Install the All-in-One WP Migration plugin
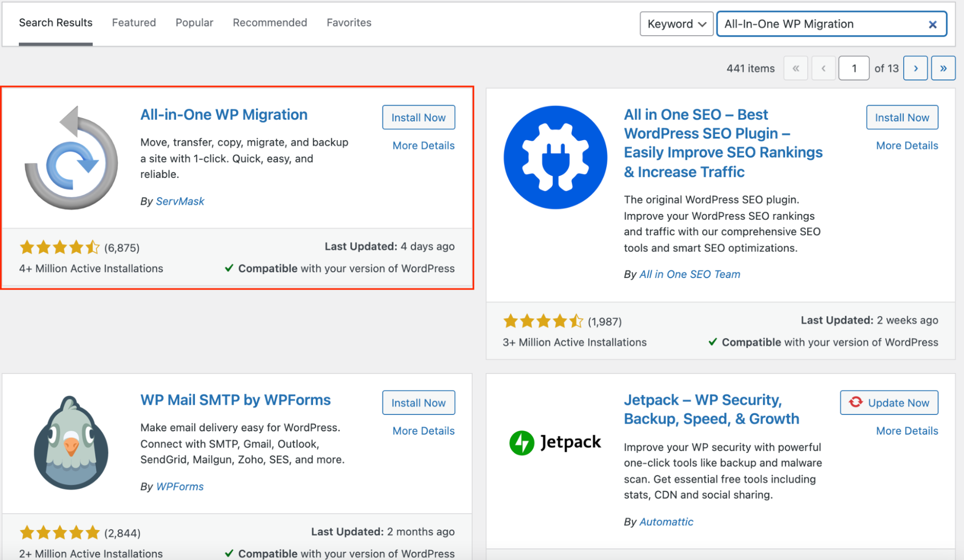This screenshot has height=560, width=964. (x=418, y=117)
